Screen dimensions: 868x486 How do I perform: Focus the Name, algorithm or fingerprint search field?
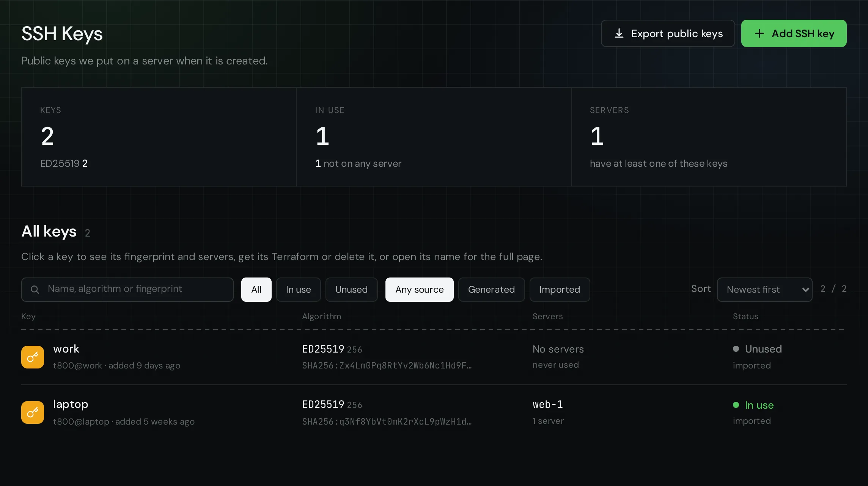(x=127, y=290)
